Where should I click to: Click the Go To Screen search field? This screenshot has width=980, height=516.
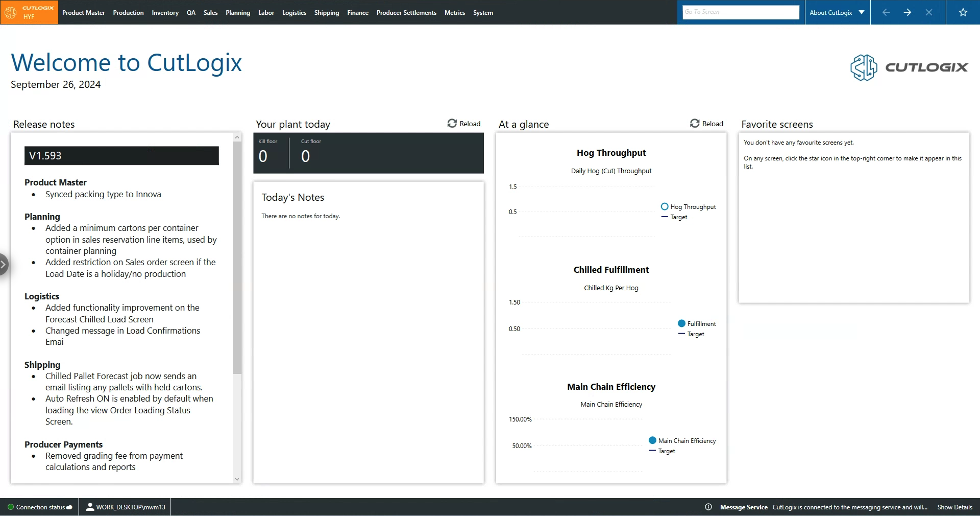pyautogui.click(x=741, y=12)
